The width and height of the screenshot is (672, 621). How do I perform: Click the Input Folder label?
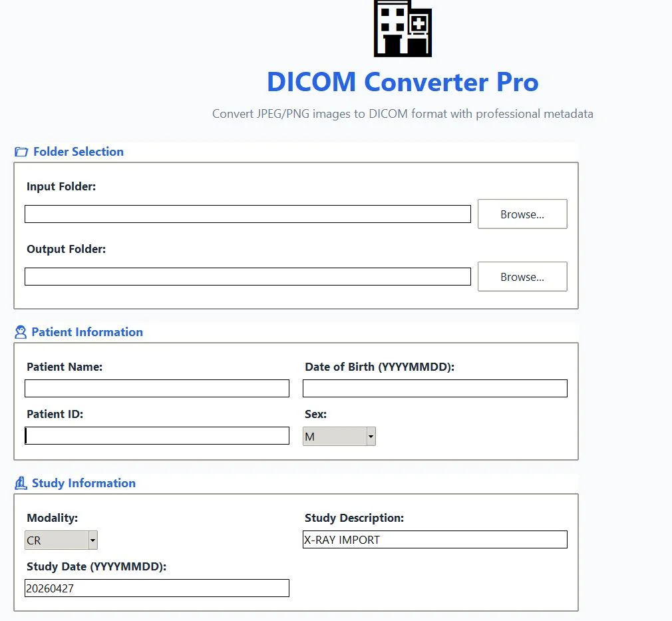(x=61, y=186)
